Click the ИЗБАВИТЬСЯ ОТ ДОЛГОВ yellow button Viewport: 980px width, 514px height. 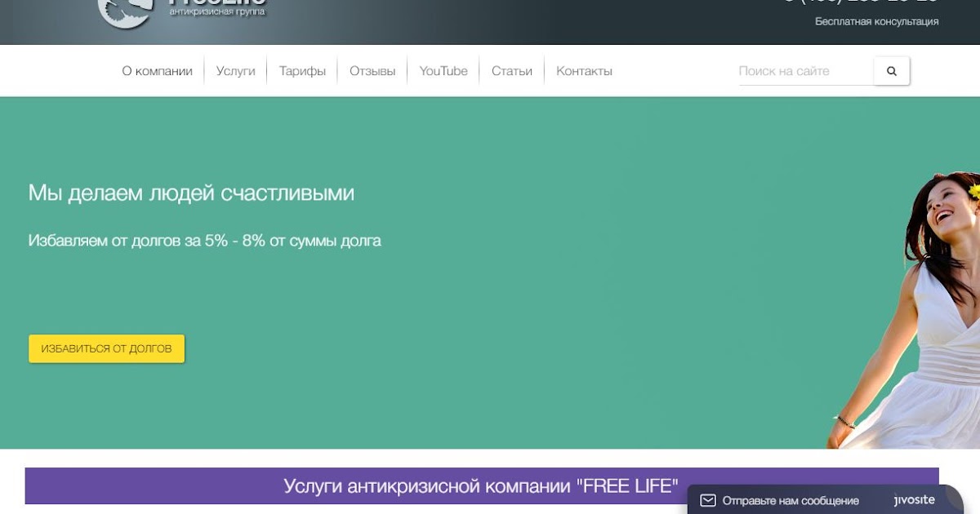[106, 348]
